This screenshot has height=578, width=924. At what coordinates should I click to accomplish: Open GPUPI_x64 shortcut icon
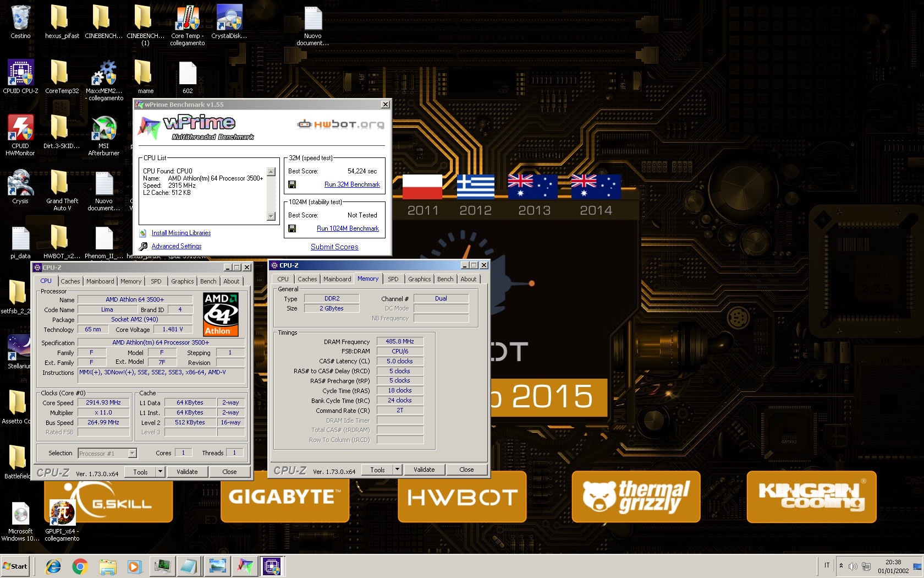pos(62,520)
